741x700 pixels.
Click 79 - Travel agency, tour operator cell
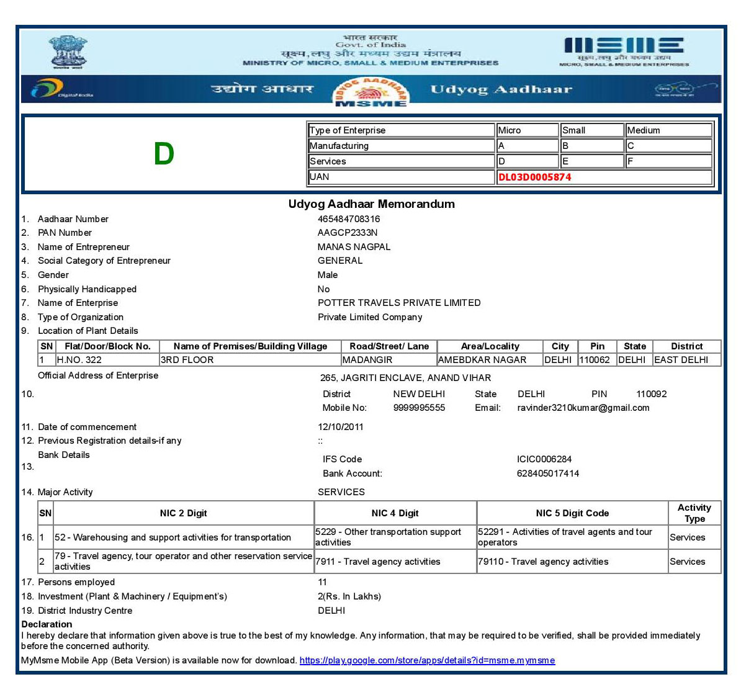[x=183, y=561]
